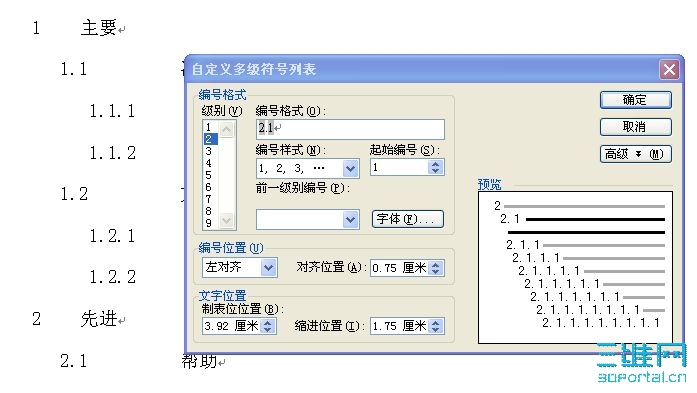Click the 起始编号 value field
Screen dimensions: 697x393
399,168
